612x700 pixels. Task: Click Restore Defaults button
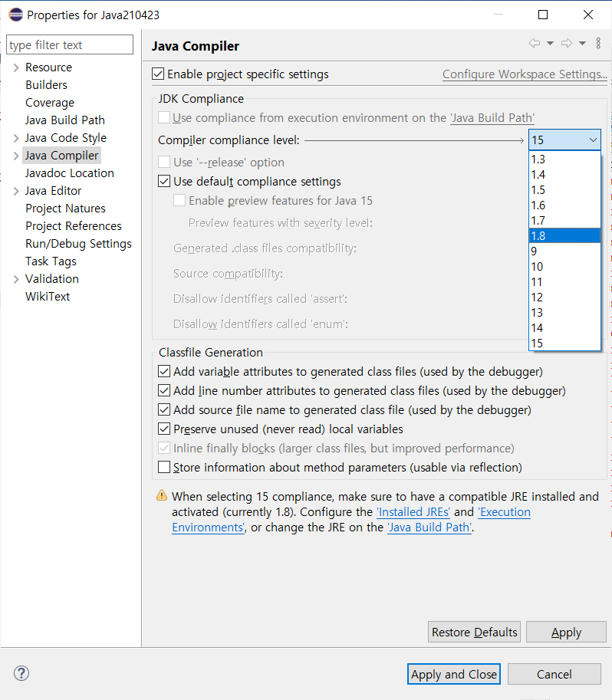click(474, 632)
